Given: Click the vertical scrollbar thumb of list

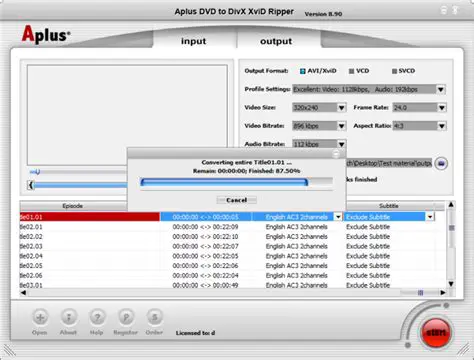Looking at the screenshot, I should [451, 228].
